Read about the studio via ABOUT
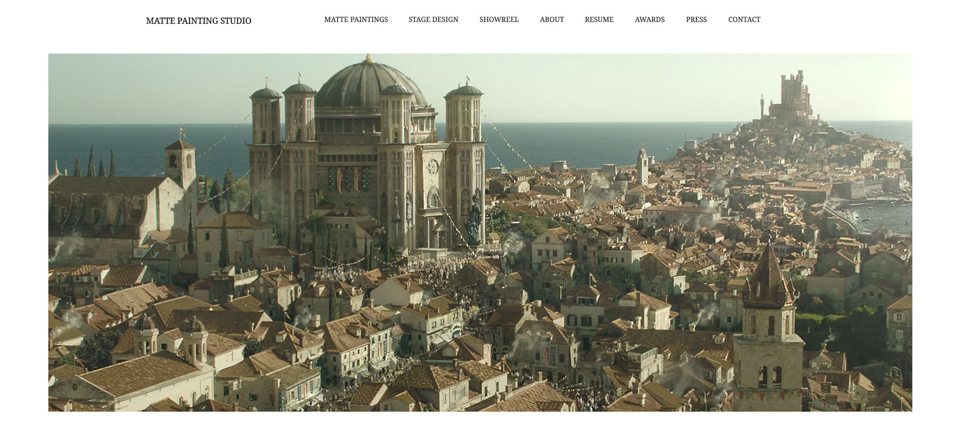This screenshot has height=438, width=980. pyautogui.click(x=551, y=19)
